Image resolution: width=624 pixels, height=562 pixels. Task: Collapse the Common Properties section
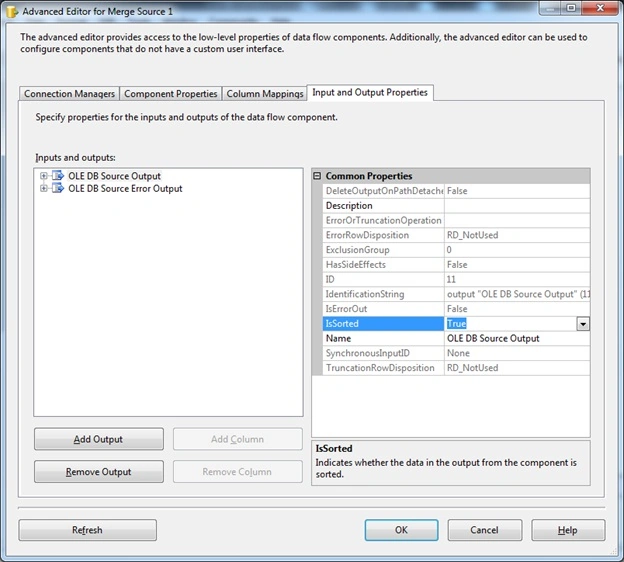coord(317,176)
